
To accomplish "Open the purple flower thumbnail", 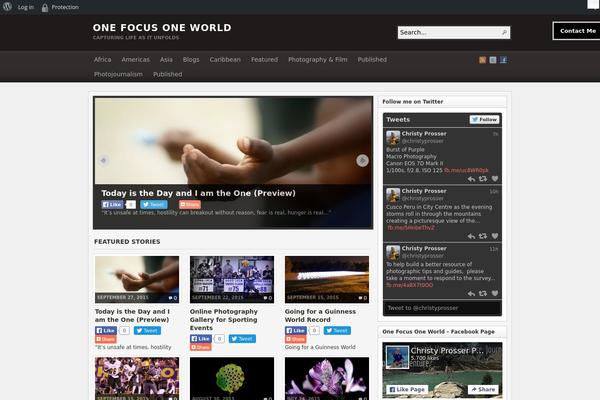I will [x=327, y=379].
